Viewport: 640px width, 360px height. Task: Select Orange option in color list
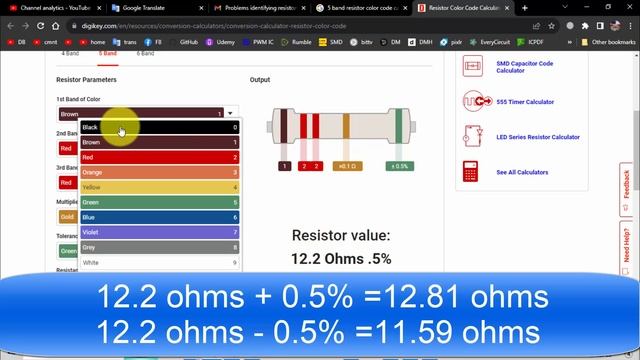(160, 172)
